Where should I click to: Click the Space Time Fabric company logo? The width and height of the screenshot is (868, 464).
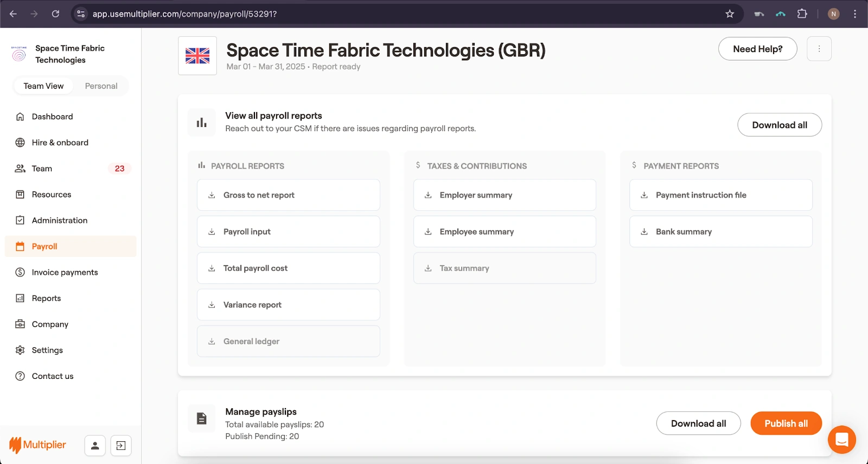tap(19, 54)
